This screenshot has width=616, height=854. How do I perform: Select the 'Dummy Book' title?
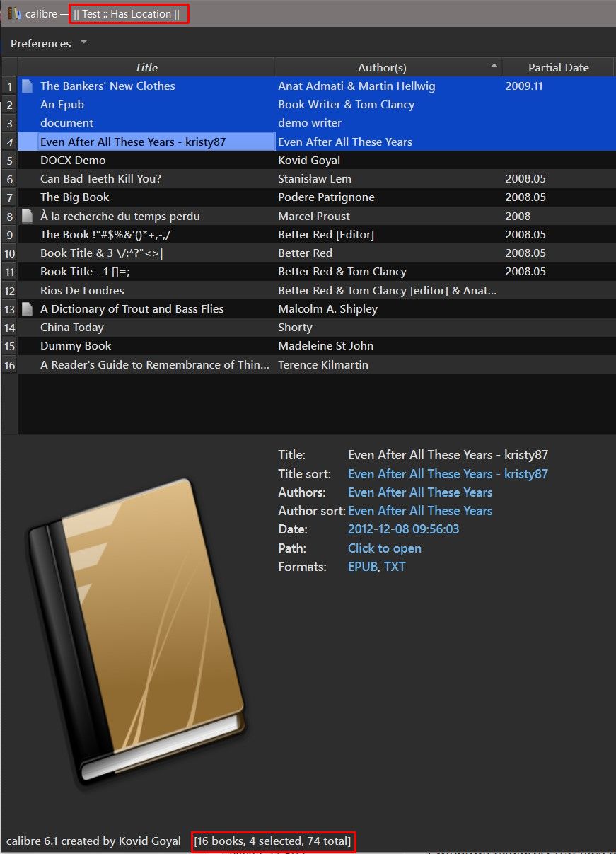(76, 346)
